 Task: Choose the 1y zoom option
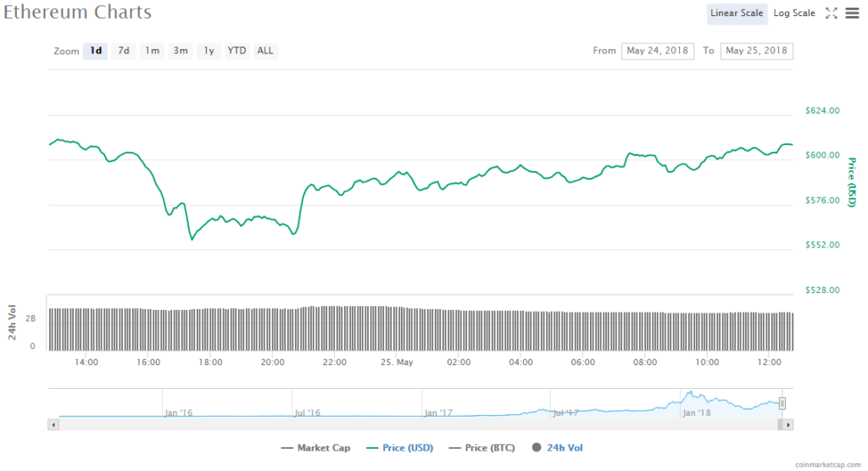point(209,51)
